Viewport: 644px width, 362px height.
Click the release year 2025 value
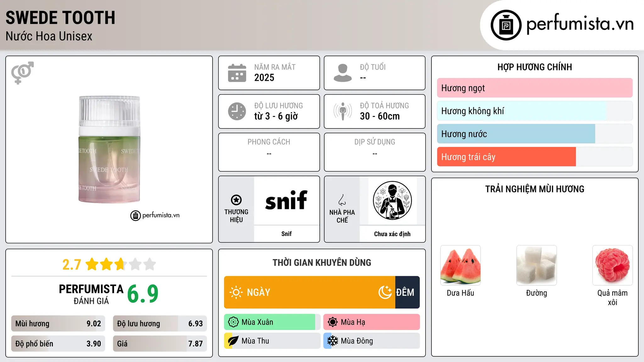[264, 78]
